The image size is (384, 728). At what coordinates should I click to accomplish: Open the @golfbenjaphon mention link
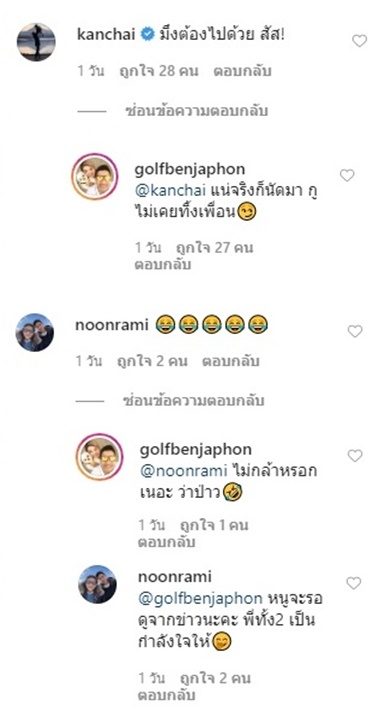tap(201, 598)
